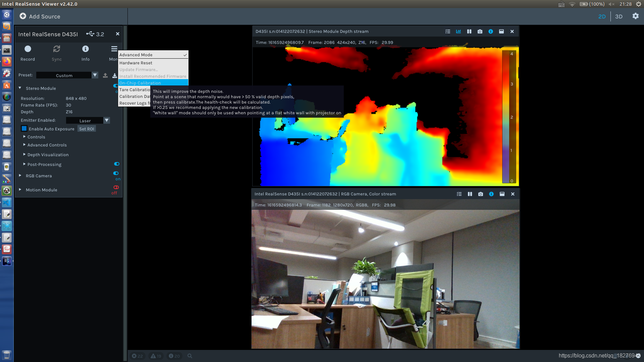Click the Record button icon

click(x=28, y=49)
